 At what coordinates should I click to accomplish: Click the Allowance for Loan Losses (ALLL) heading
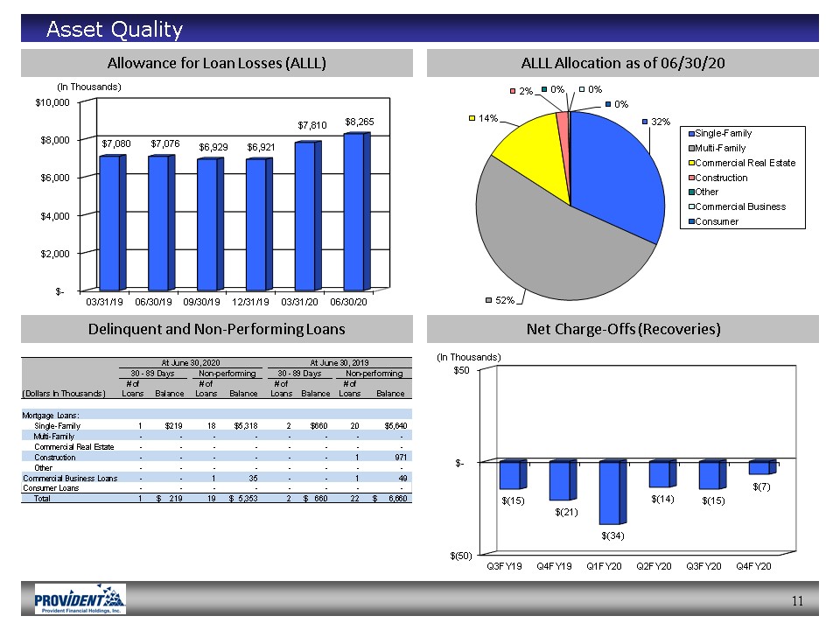216,63
